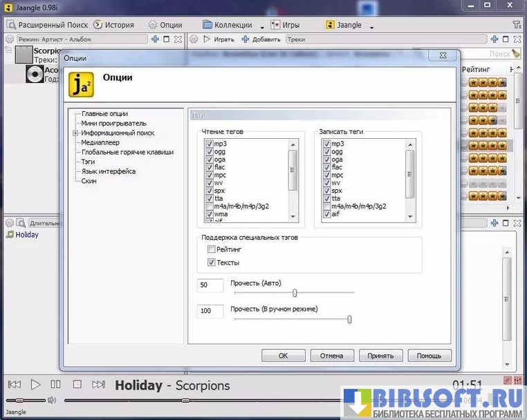Viewport: 527px width, 420px height.
Task: Click the Play button in the player bar
Action: point(36,384)
